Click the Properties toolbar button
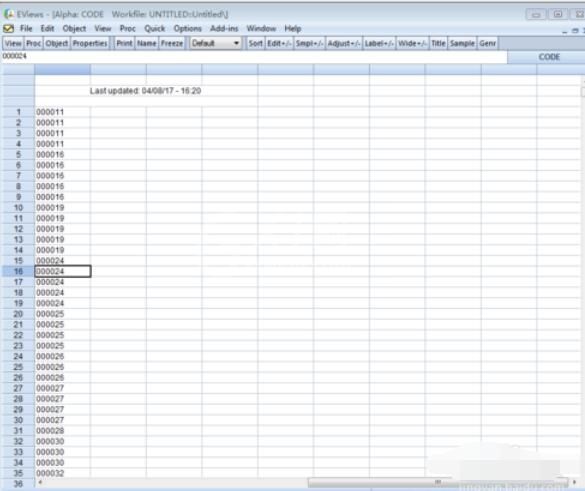The width and height of the screenshot is (585, 491). pyautogui.click(x=90, y=43)
